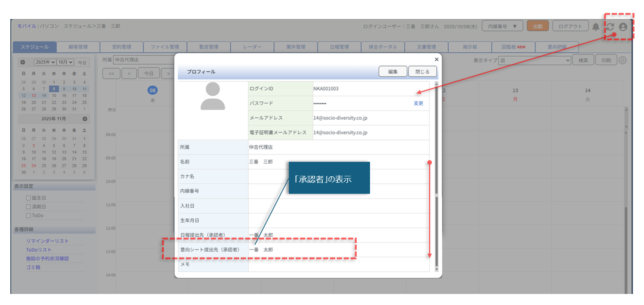Check the ToDo display option
The height and width of the screenshot is (305, 644).
coord(28,216)
